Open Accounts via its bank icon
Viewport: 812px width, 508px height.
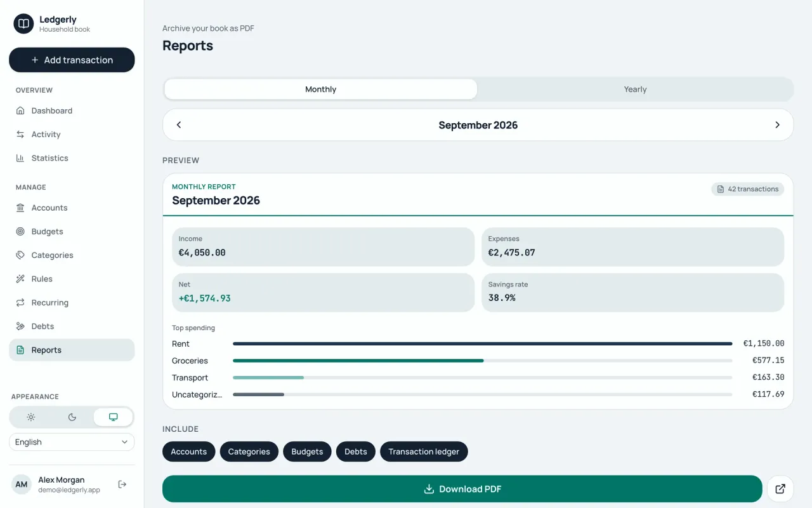point(20,208)
